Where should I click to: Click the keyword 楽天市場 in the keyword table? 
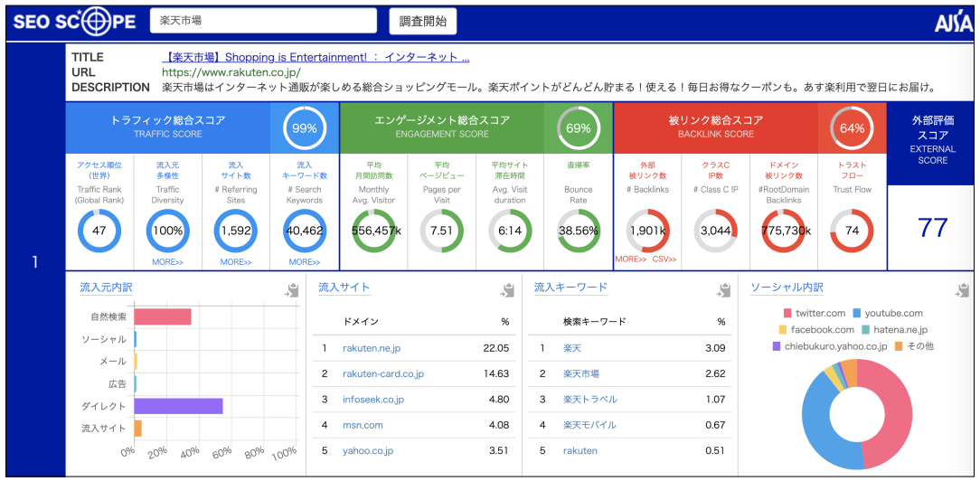581,373
